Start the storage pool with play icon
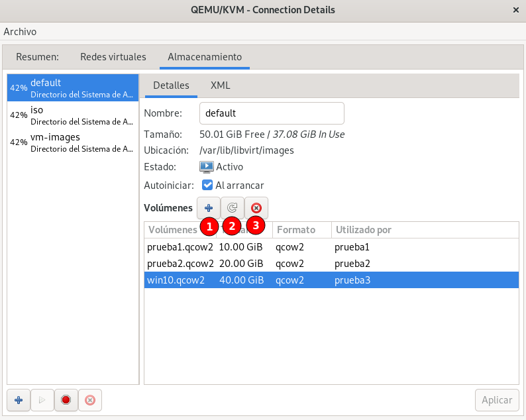The image size is (526, 420). tap(42, 400)
